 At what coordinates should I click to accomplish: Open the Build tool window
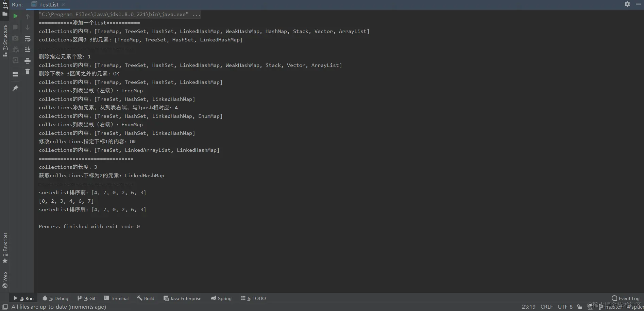[146, 298]
